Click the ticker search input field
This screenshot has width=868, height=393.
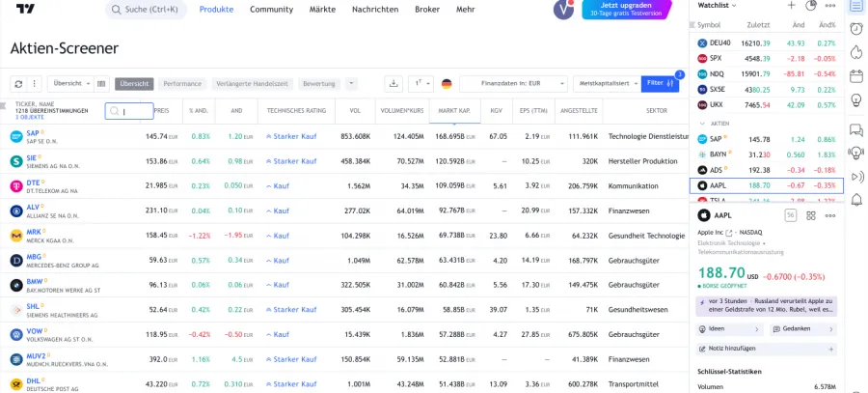point(129,111)
